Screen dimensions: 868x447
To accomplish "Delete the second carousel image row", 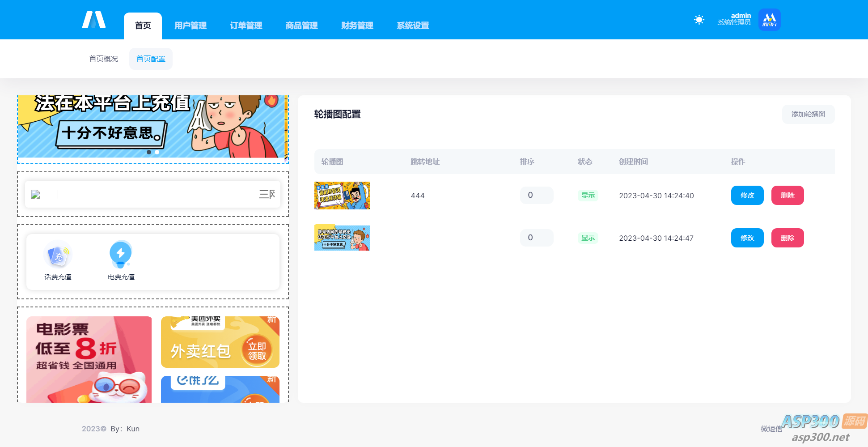I will click(788, 238).
